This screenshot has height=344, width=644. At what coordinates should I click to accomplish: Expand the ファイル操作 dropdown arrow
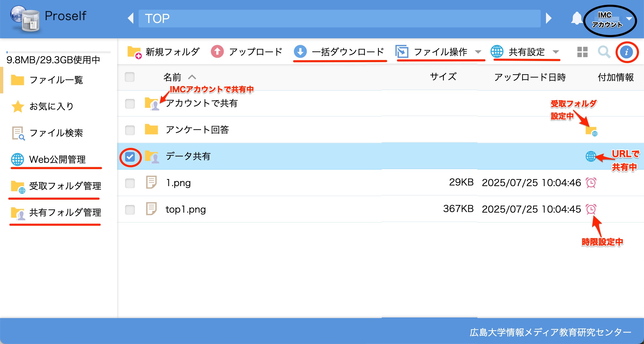[x=478, y=52]
